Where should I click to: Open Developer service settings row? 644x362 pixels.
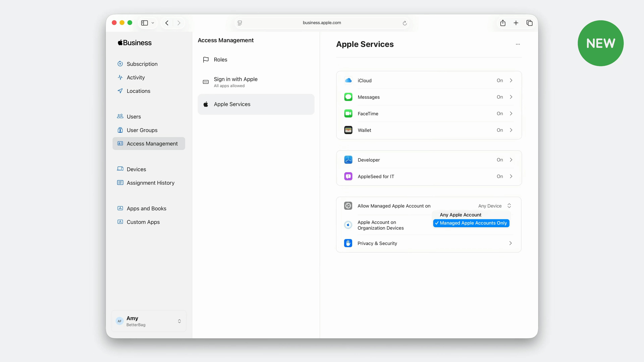point(429,160)
